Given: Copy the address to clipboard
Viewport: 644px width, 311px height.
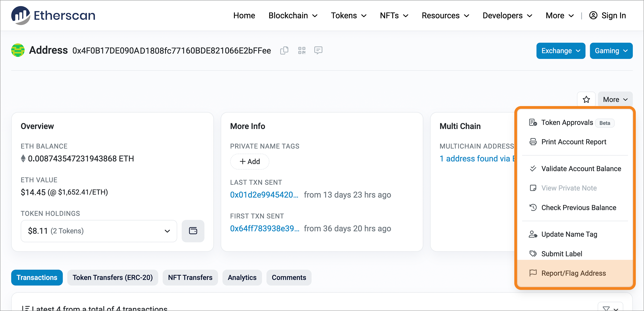Looking at the screenshot, I should click(x=284, y=50).
